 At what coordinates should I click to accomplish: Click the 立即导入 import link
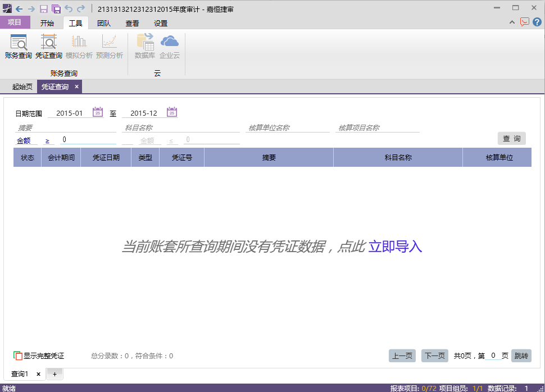(395, 247)
